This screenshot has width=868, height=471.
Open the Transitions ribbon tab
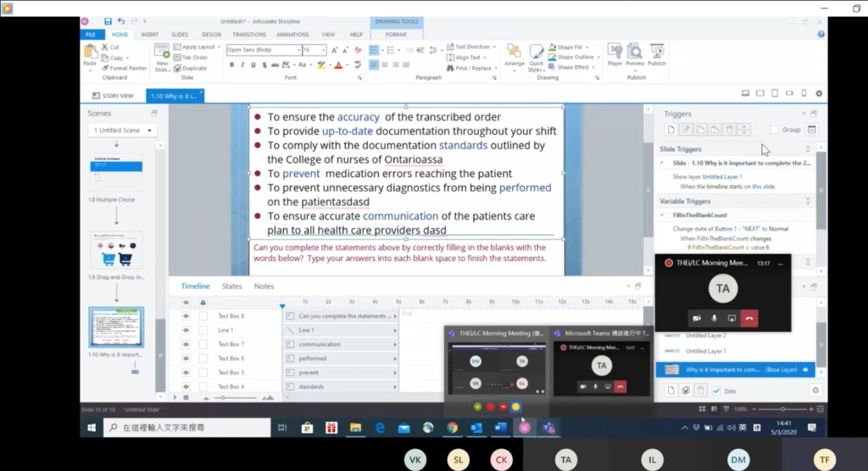[248, 35]
